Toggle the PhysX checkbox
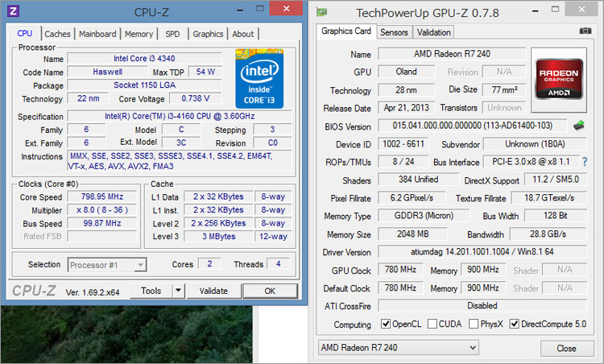604x364 pixels. tap(474, 324)
